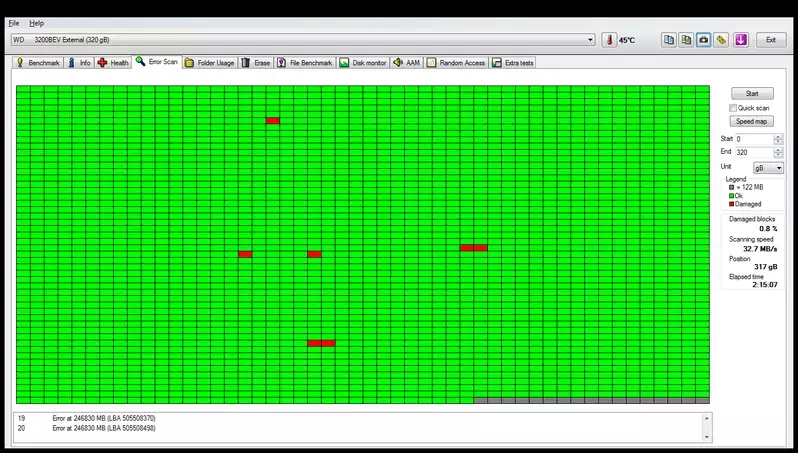
Task: Click the error log scrollbar up arrow
Action: point(706,418)
